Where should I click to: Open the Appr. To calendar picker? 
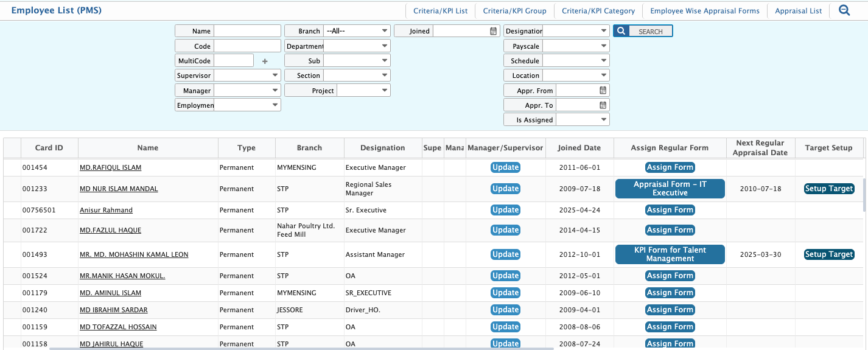[603, 105]
